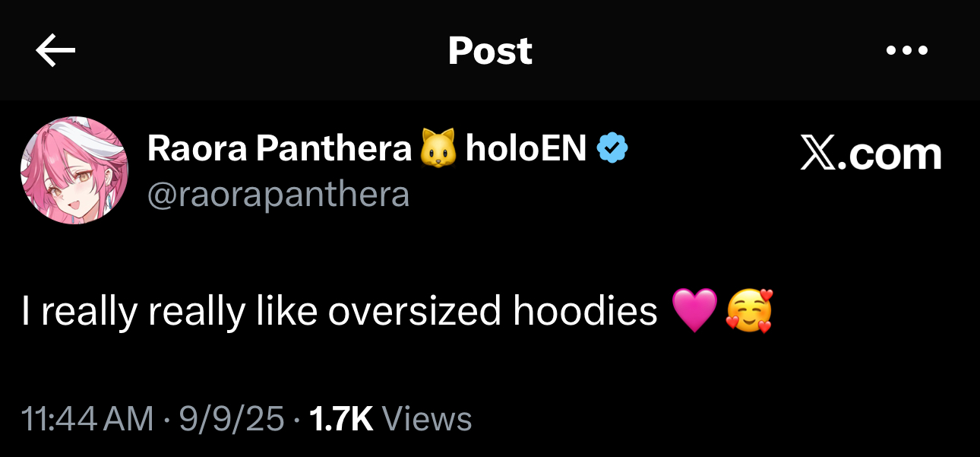The width and height of the screenshot is (980, 457).
Task: Click the pink heart emoji in post
Action: [694, 311]
